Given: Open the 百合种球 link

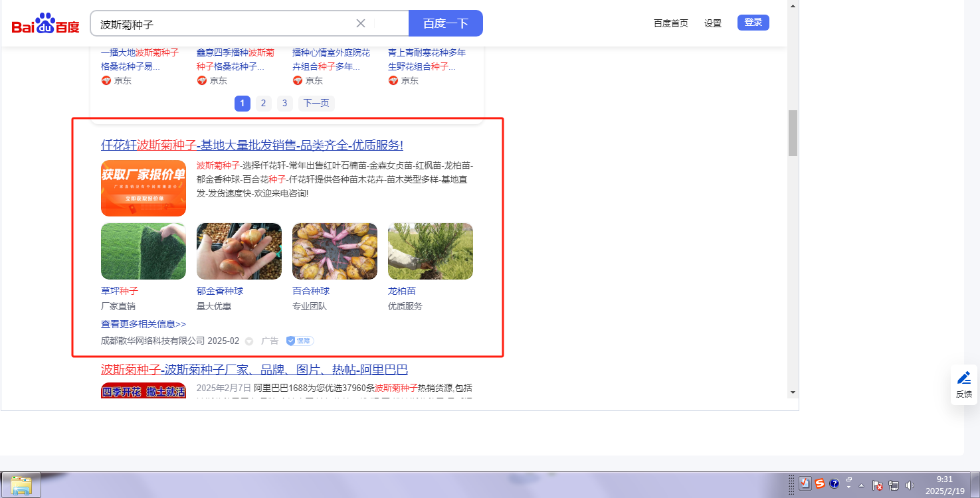Looking at the screenshot, I should [311, 291].
